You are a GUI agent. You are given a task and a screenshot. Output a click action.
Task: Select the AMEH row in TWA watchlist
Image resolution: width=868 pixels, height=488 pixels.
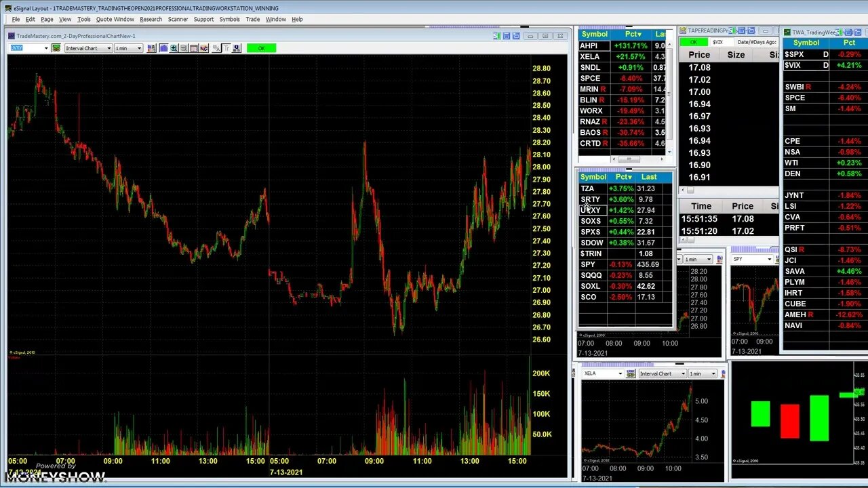pyautogui.click(x=825, y=314)
